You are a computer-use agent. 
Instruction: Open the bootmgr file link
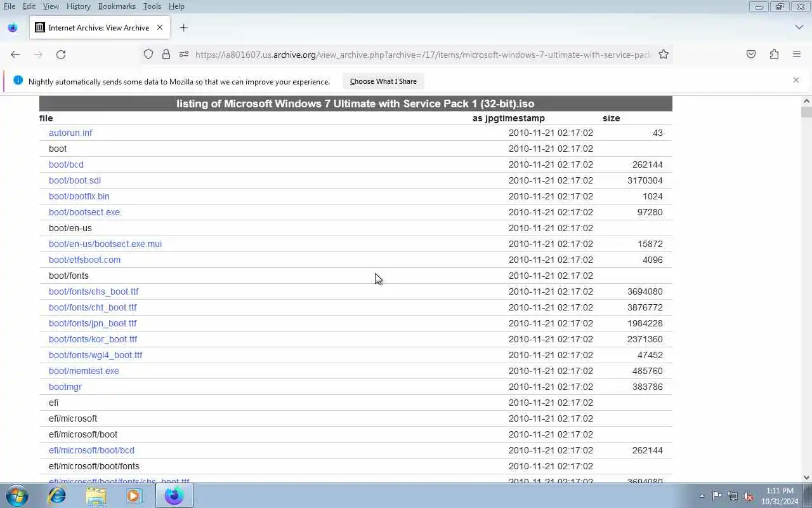pos(65,387)
